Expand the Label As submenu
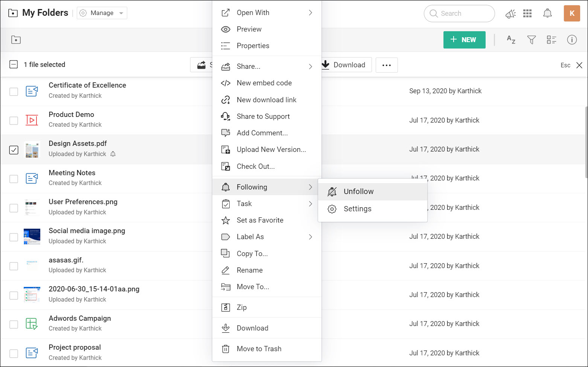This screenshot has width=588, height=367. (267, 237)
